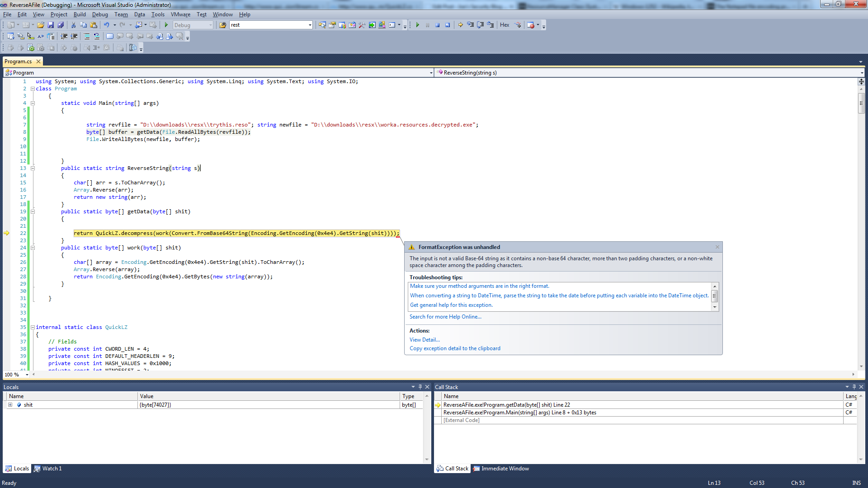Click 'Get general help for this exception' link

pyautogui.click(x=451, y=305)
